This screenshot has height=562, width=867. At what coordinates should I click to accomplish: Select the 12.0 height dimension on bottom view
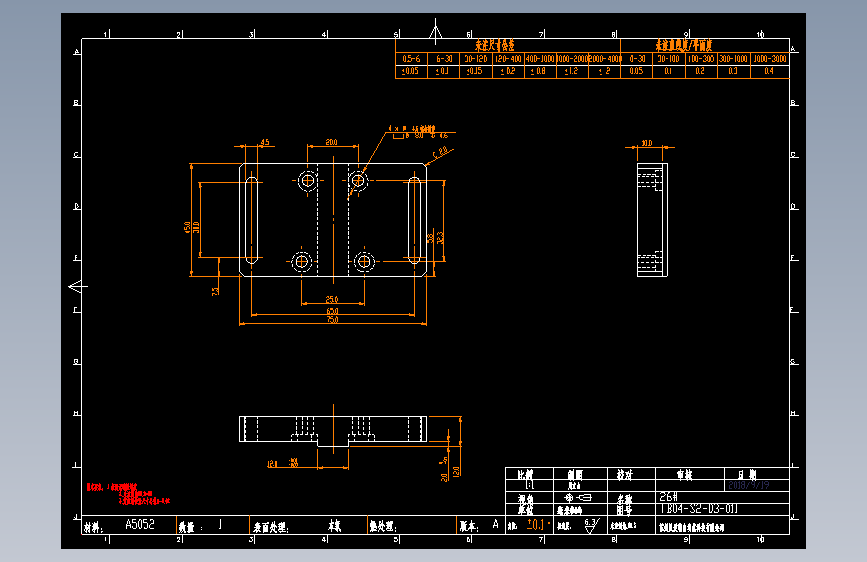point(456,472)
